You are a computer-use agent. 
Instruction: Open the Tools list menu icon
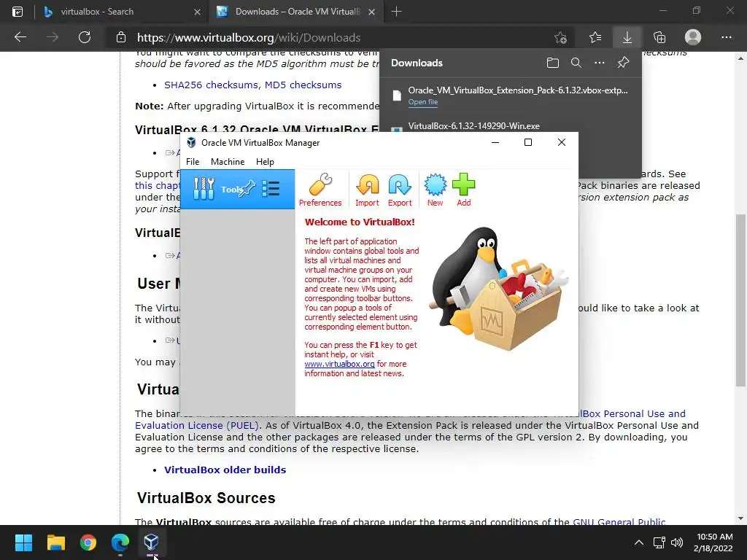tap(271, 189)
